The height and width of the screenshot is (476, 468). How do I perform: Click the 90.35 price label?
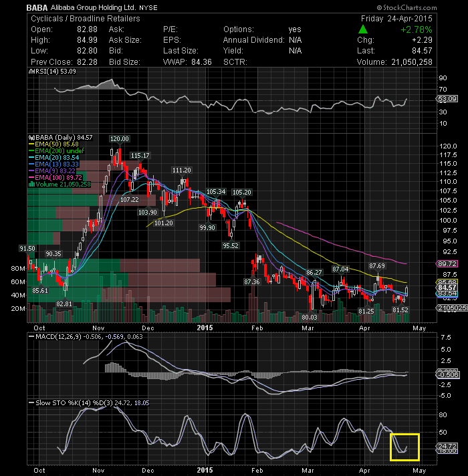[x=53, y=254]
